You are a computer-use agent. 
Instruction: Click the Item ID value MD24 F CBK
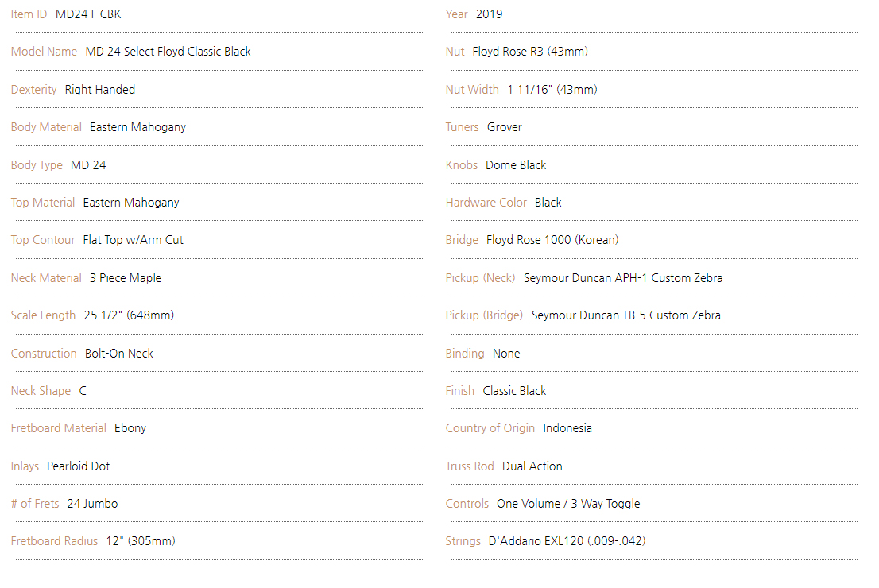[88, 14]
